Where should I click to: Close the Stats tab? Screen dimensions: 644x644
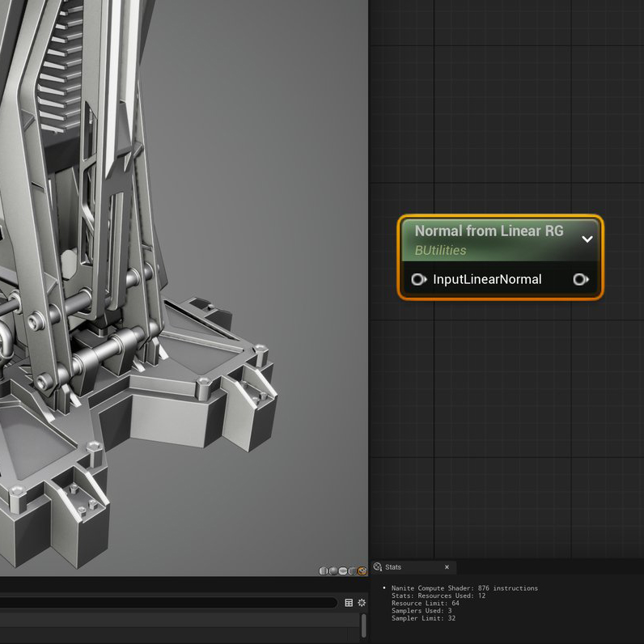point(447,567)
